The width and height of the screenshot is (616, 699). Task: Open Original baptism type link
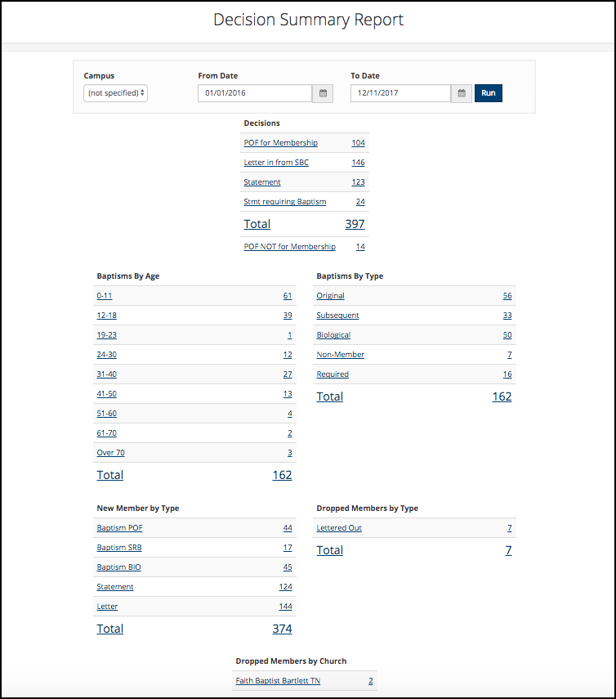click(x=331, y=296)
